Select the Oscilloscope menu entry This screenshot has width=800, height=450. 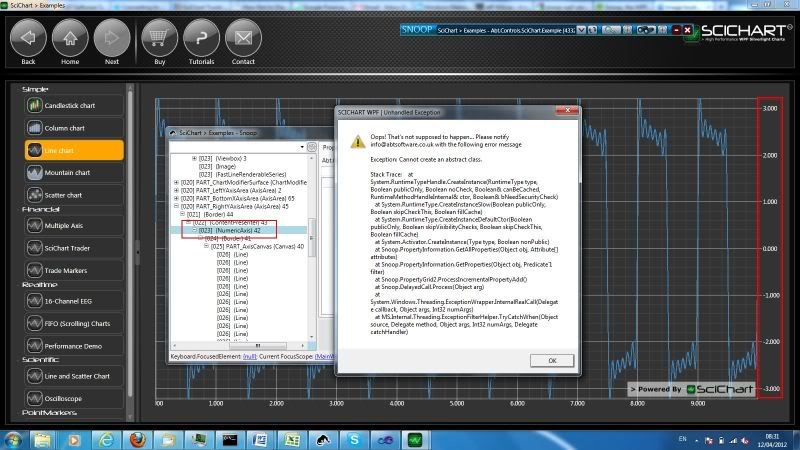click(74, 398)
